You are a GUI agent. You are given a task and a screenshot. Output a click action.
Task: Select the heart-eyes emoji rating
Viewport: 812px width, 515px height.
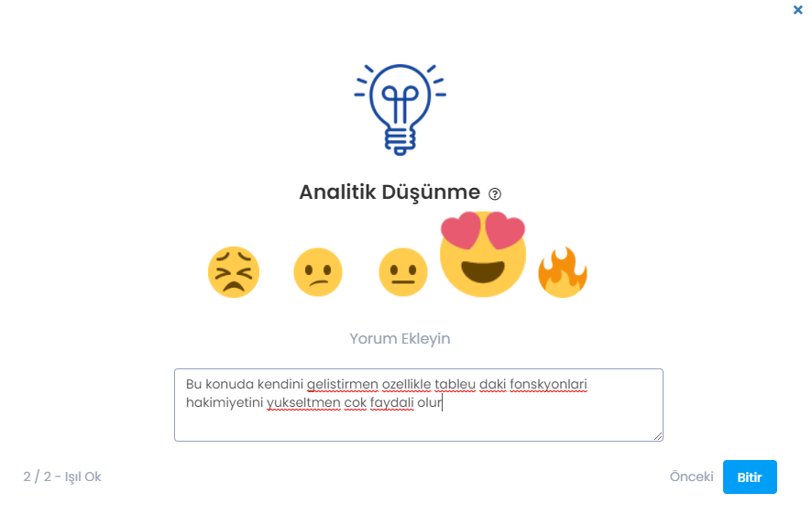click(x=483, y=254)
